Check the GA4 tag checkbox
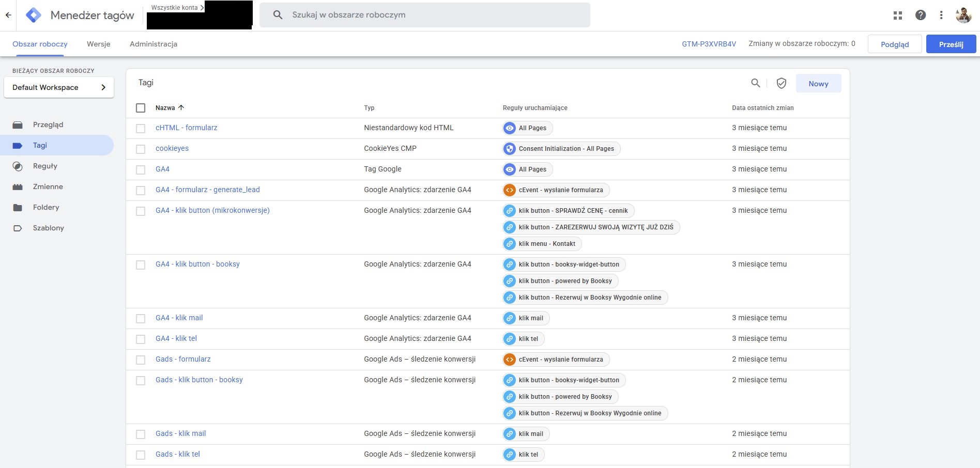 (141, 170)
